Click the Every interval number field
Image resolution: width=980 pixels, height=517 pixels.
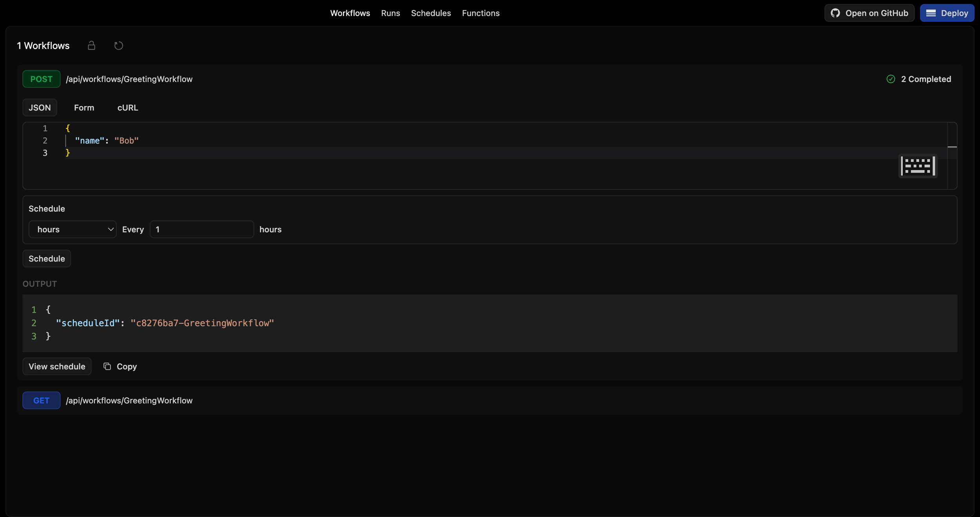point(201,229)
